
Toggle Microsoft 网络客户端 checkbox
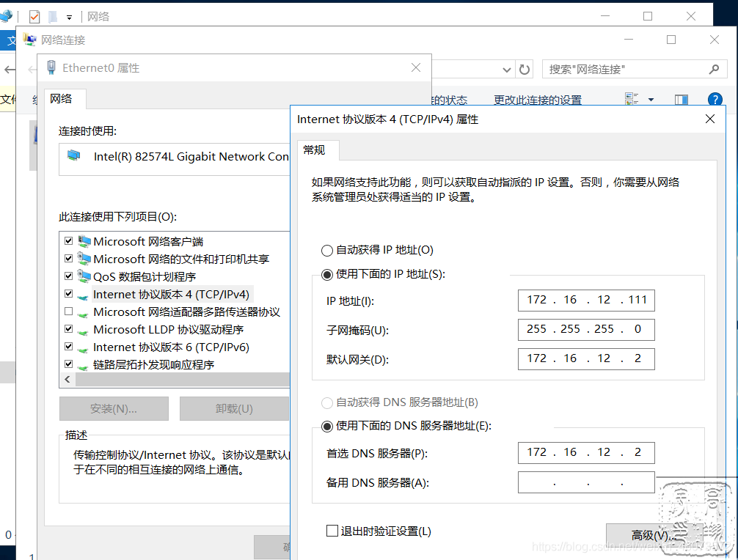[x=69, y=240]
